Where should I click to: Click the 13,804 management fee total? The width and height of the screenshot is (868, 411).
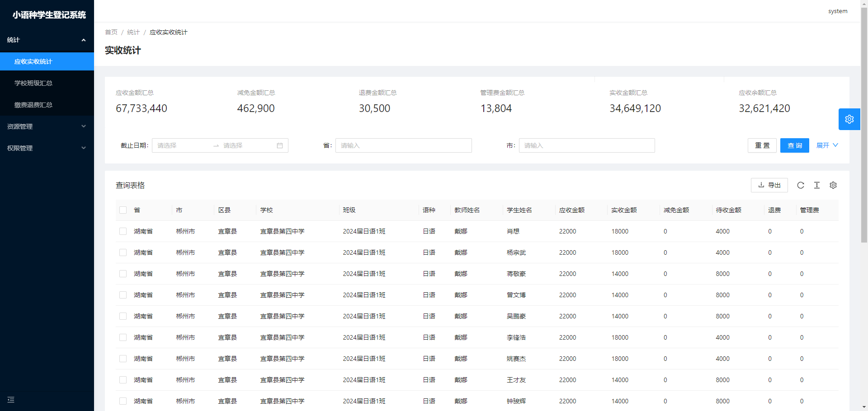[496, 108]
